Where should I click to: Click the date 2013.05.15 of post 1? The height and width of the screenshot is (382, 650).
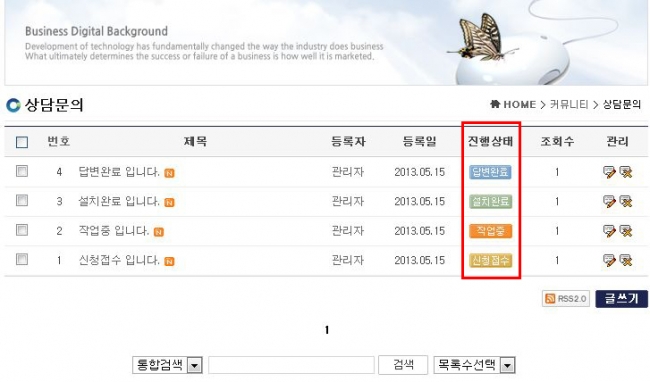click(x=420, y=260)
